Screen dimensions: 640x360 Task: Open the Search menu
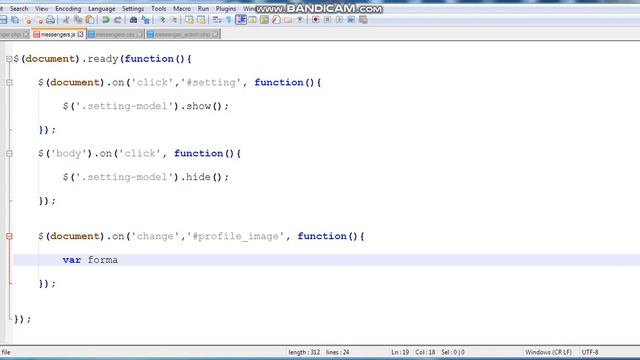click(19, 9)
